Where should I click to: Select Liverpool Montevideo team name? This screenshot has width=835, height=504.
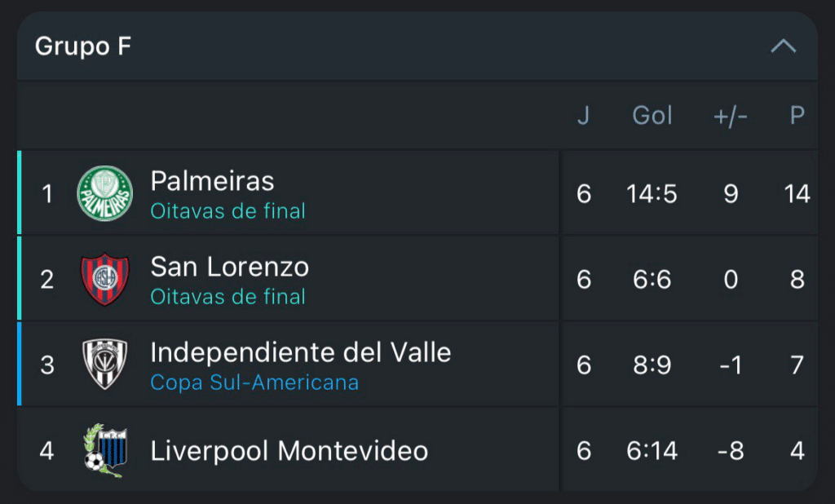[x=289, y=450]
